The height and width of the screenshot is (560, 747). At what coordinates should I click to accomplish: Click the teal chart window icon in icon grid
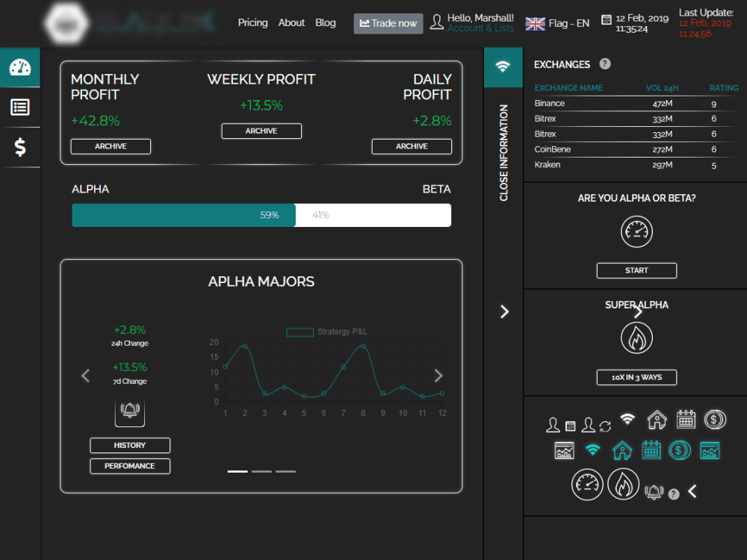click(x=710, y=450)
